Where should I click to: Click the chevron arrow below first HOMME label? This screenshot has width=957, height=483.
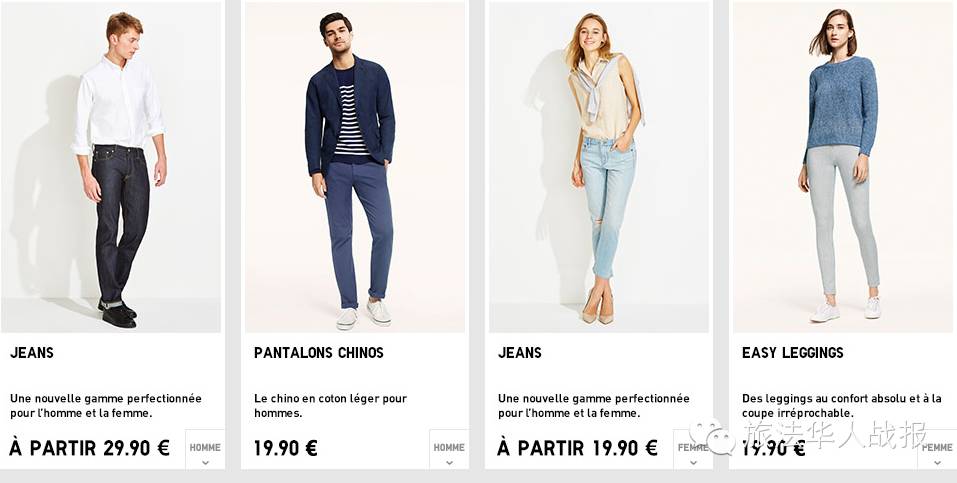pyautogui.click(x=205, y=463)
